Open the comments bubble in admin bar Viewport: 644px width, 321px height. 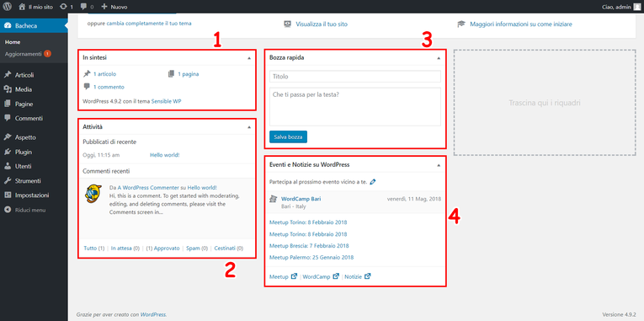(x=84, y=7)
